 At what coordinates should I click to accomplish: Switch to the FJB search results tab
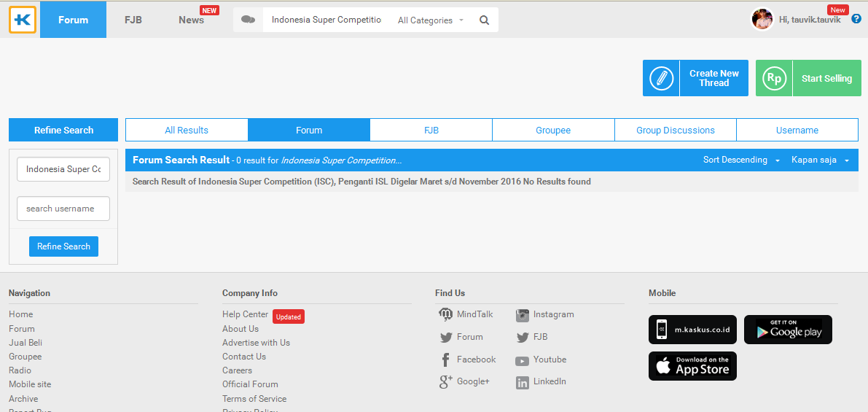[x=431, y=130]
